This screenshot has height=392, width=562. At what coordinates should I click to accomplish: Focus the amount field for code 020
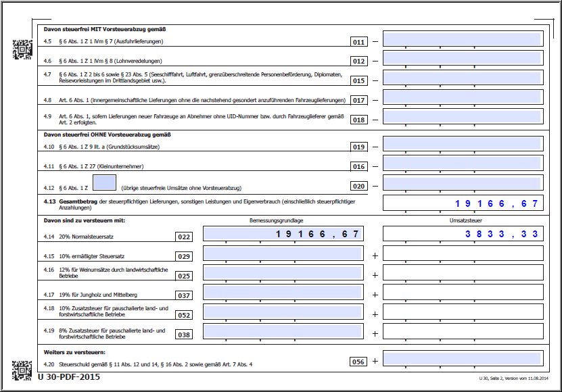pos(463,182)
